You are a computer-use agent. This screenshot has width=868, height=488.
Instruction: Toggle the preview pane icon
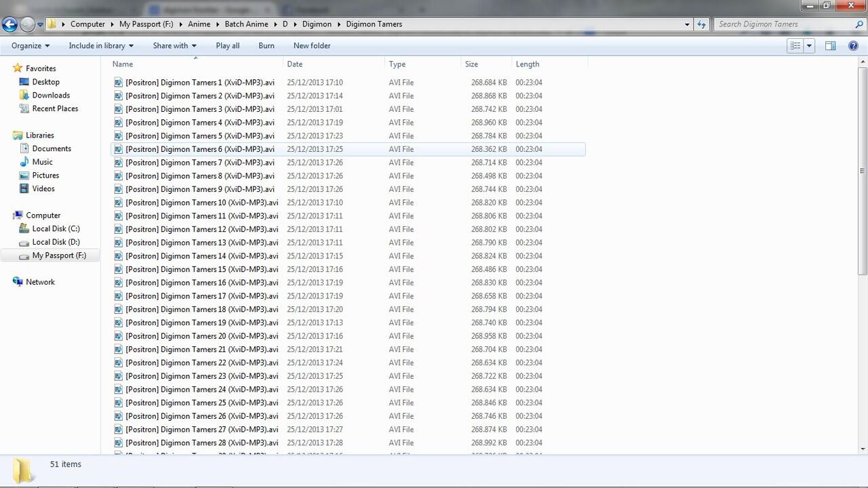(x=830, y=45)
